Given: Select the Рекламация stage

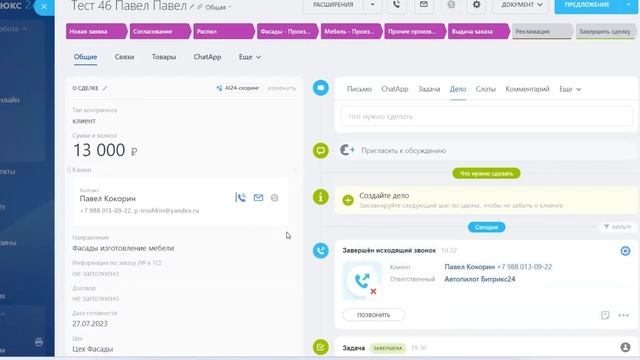Looking at the screenshot, I should pos(542,31).
